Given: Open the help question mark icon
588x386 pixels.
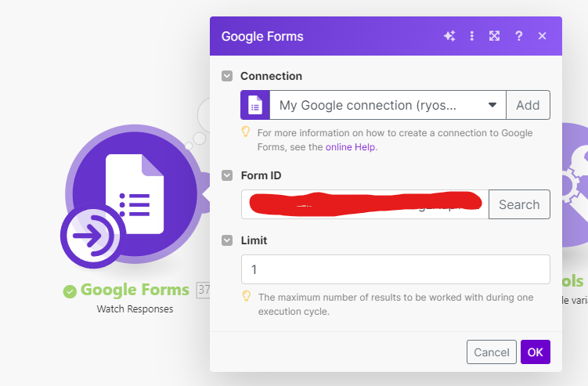Looking at the screenshot, I should [518, 36].
